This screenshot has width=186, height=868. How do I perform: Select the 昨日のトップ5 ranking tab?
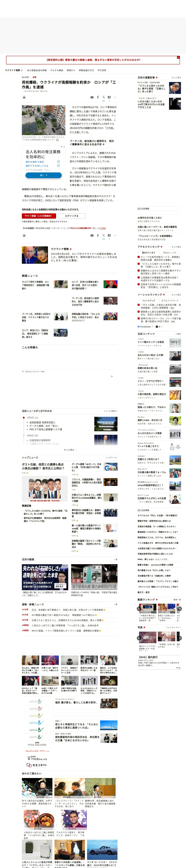pos(170,253)
